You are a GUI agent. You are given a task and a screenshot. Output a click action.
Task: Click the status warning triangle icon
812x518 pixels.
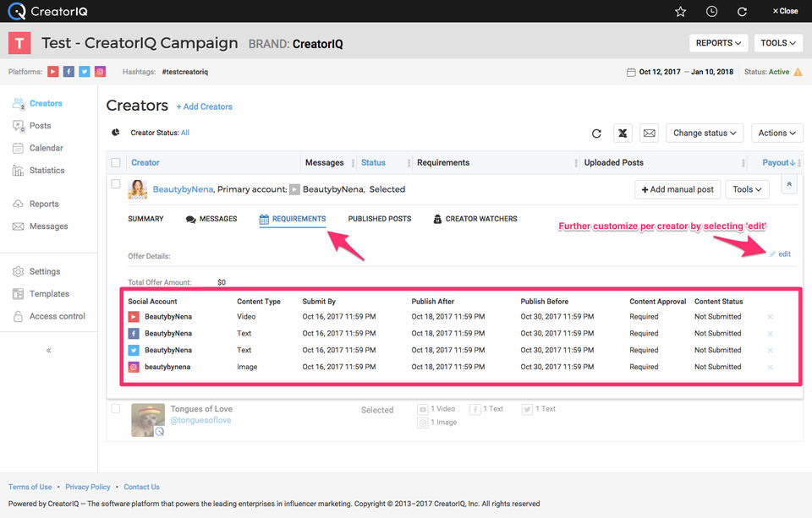[x=798, y=72]
